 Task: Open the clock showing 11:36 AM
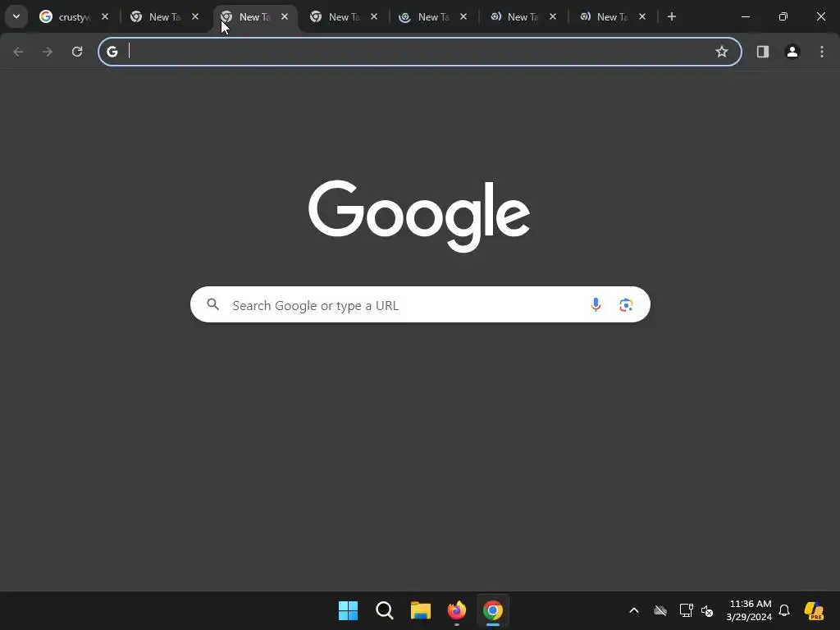(750, 610)
